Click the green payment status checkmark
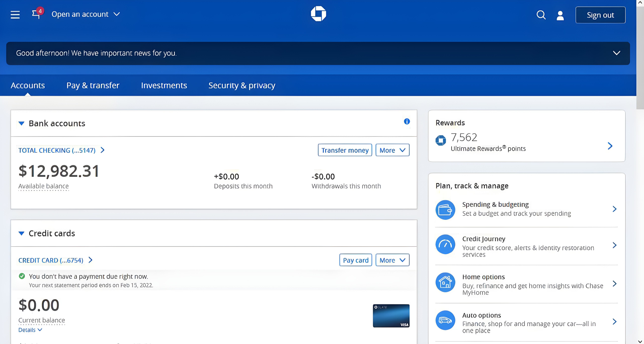This screenshot has width=644, height=344. pyautogui.click(x=22, y=276)
